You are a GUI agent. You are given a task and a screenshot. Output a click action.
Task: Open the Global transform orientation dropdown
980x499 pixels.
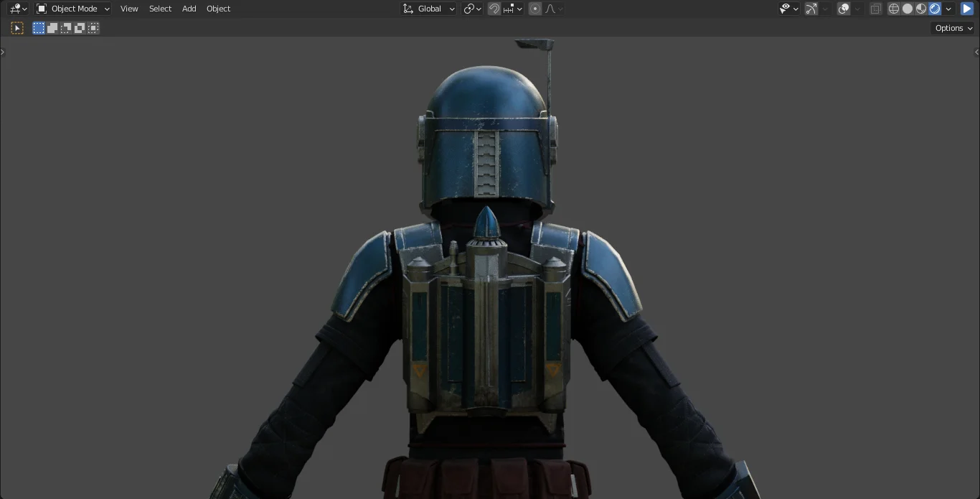pos(428,8)
